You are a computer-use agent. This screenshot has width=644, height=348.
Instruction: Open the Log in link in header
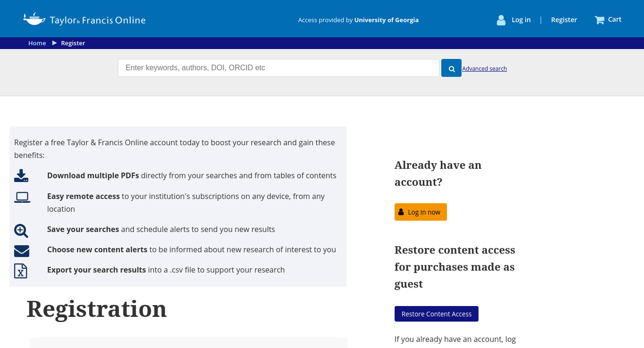click(521, 20)
